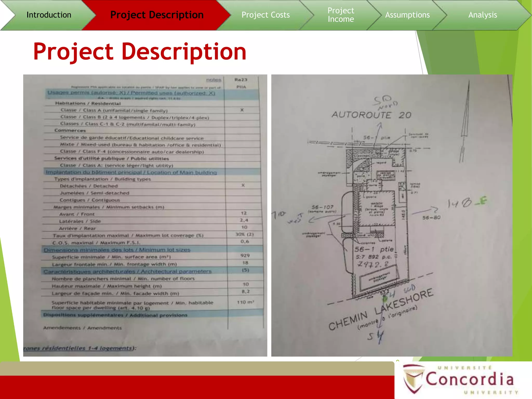Image resolution: width=532 pixels, height=399 pixels.
Task: Open the lot survey plan image
Action: pos(392,215)
